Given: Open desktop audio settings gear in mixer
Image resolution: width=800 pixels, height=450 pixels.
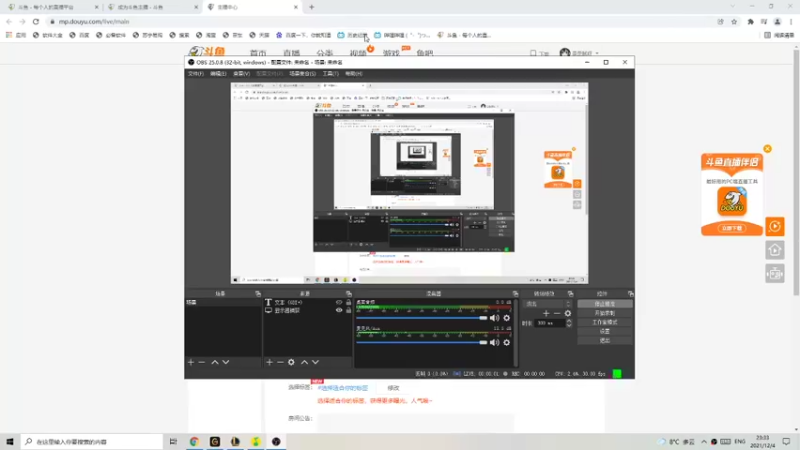Looking at the screenshot, I should pyautogui.click(x=507, y=318).
